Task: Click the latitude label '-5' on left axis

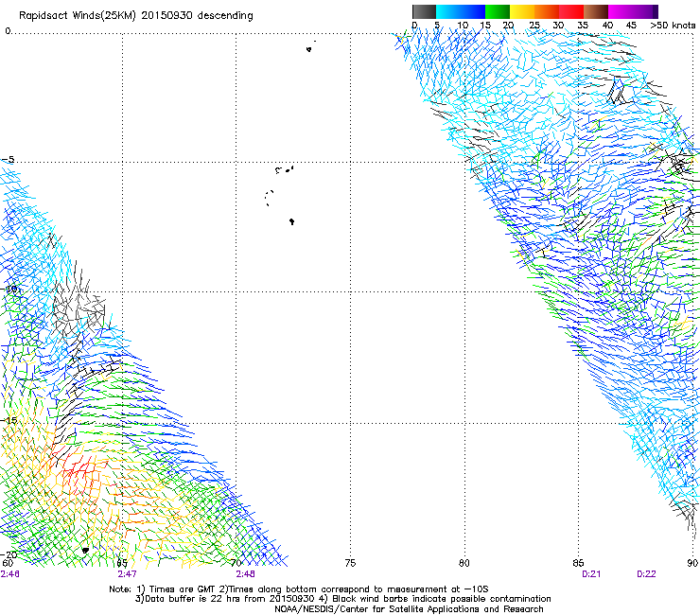Action: pos(8,160)
